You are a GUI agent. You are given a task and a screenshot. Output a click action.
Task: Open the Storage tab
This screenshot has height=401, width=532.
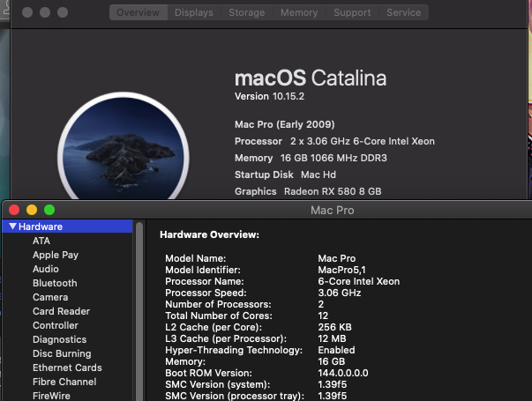(247, 12)
